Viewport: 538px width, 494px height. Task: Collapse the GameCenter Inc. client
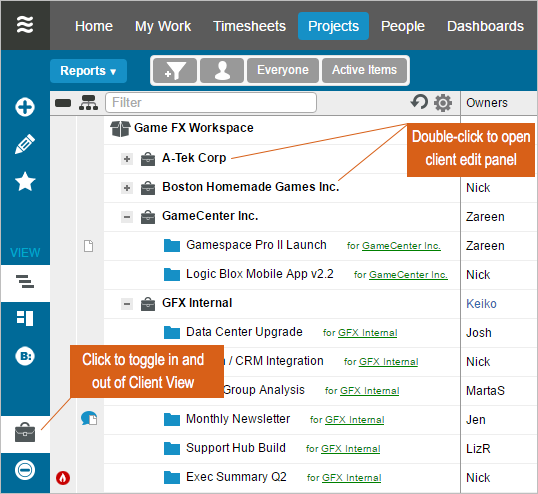click(127, 217)
